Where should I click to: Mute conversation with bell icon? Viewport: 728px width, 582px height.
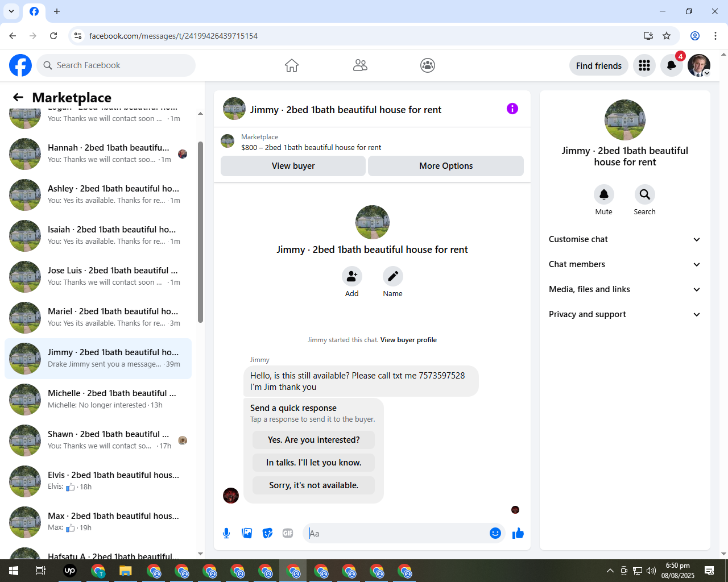pyautogui.click(x=604, y=194)
